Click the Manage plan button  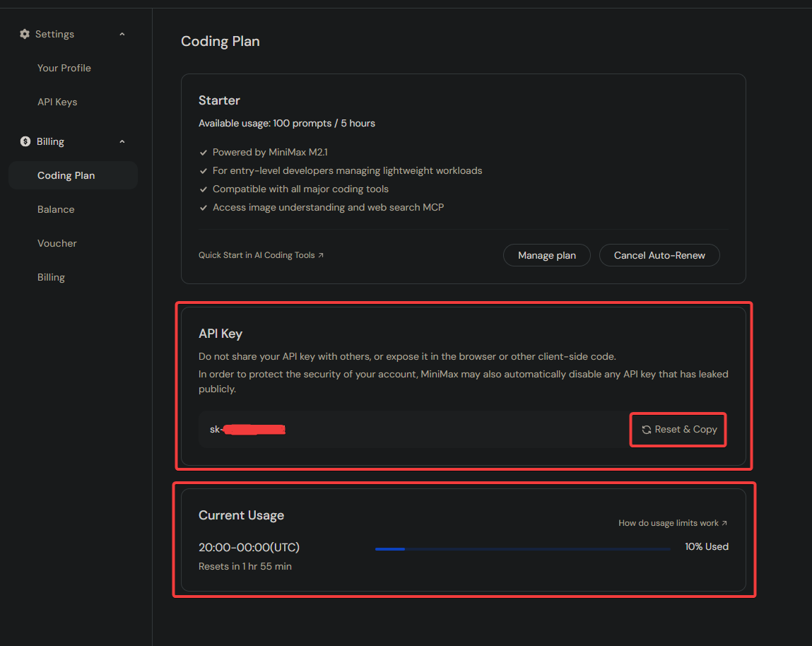pos(546,254)
